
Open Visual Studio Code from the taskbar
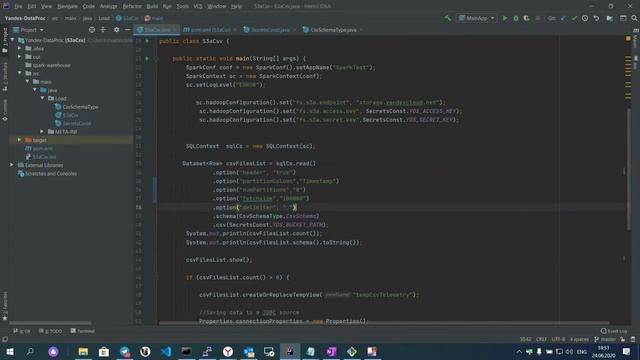166,351
